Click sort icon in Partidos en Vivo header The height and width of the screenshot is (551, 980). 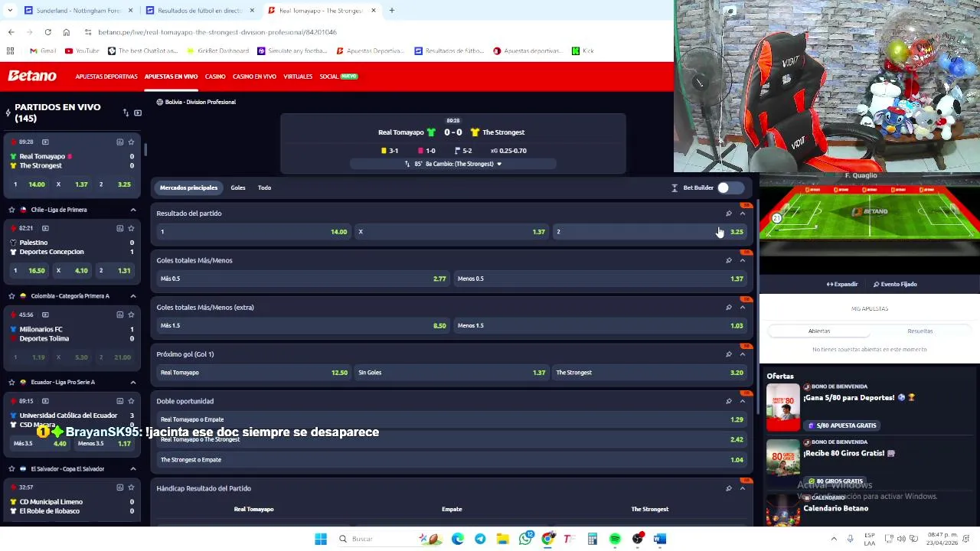coord(126,113)
